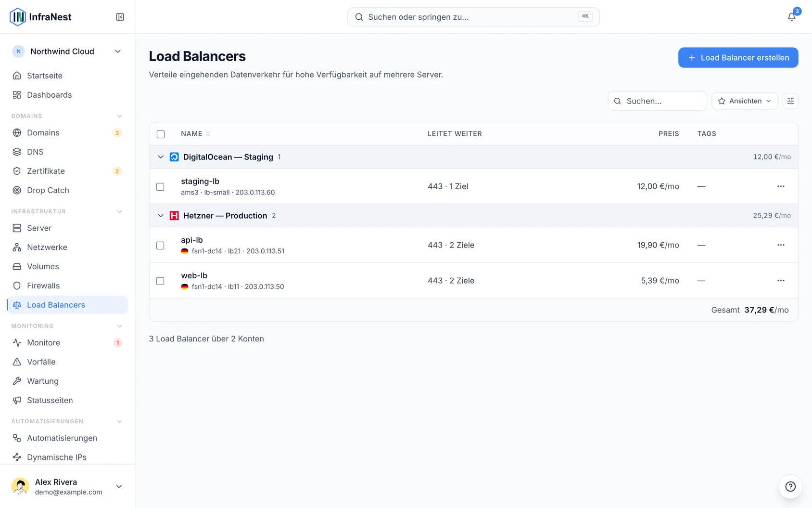Collapse the Infrastruktur section chevron

pyautogui.click(x=119, y=211)
